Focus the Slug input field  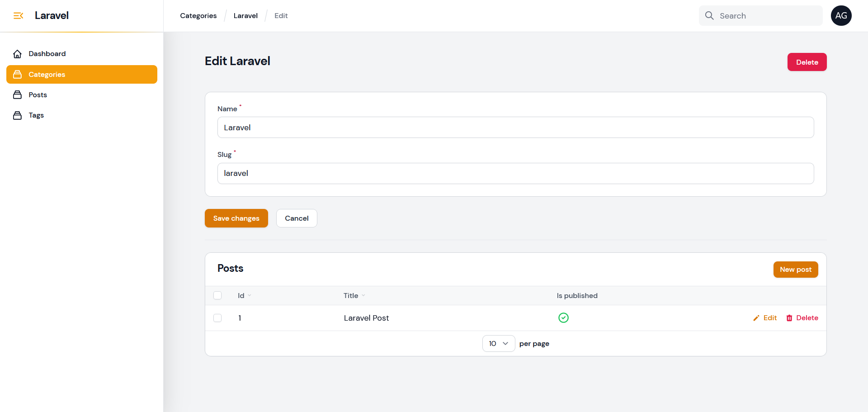click(516, 173)
